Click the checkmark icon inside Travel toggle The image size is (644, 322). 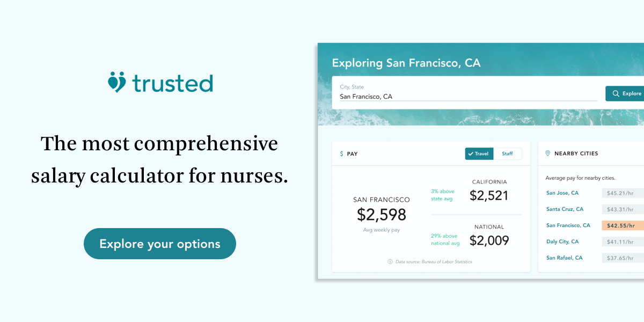471,153
